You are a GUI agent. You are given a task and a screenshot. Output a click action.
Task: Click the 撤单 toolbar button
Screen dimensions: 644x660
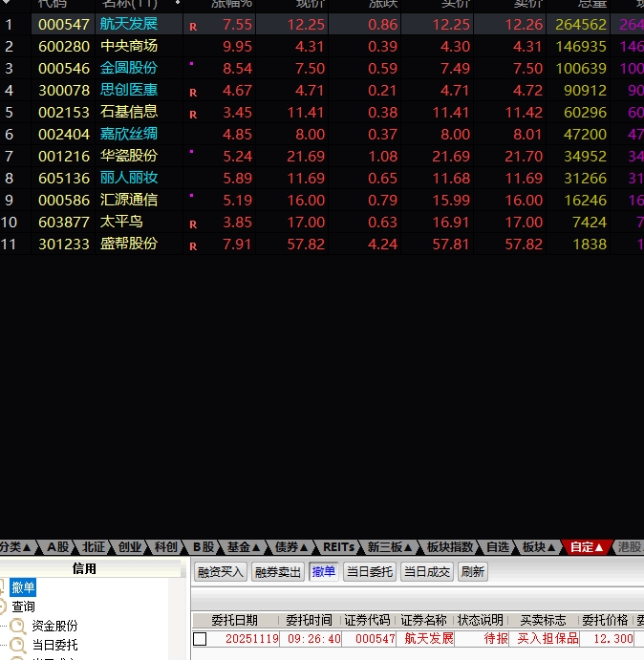pyautogui.click(x=324, y=571)
